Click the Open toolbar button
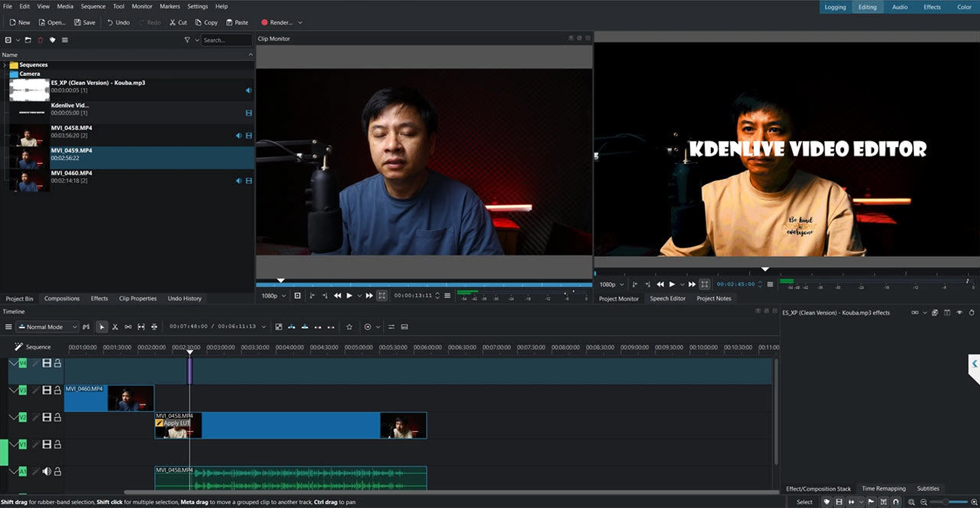Image resolution: width=980 pixels, height=511 pixels. click(52, 23)
